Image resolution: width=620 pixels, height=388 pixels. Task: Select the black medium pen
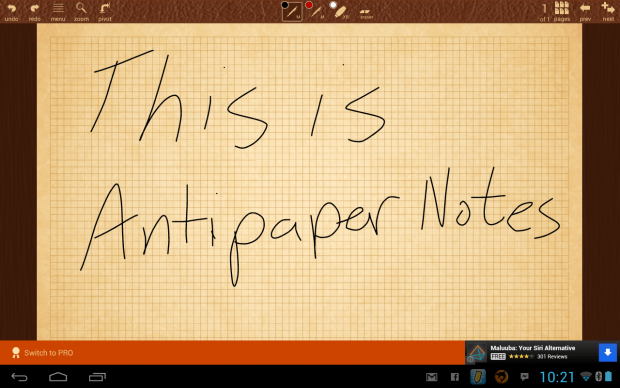click(292, 11)
